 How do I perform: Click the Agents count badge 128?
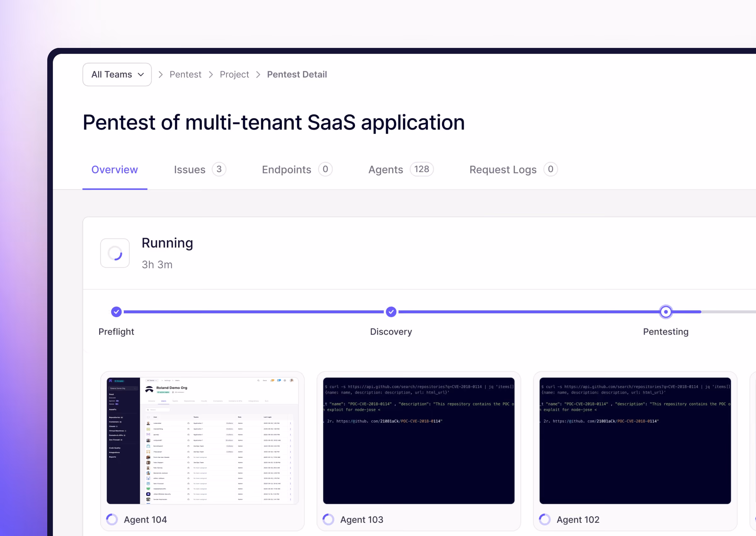pyautogui.click(x=422, y=169)
